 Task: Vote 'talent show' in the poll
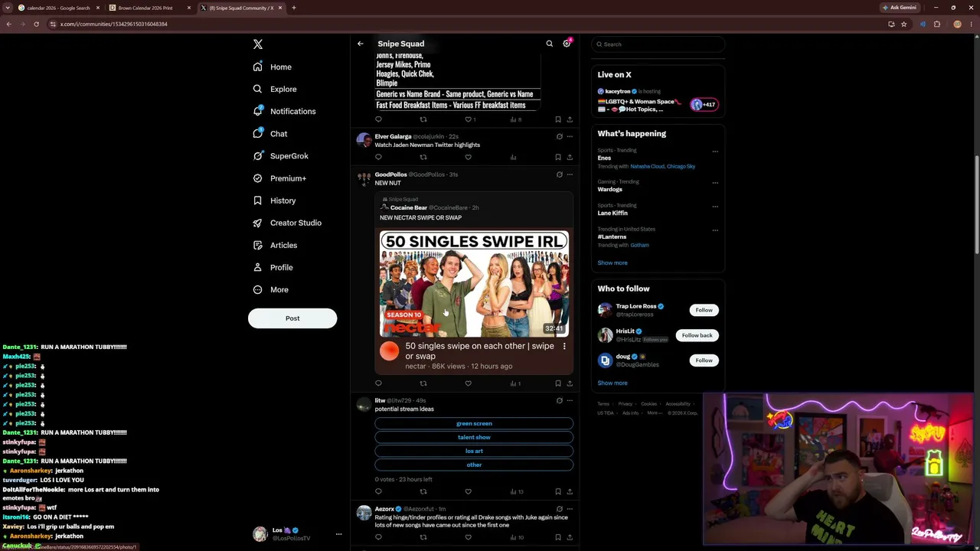coord(474,438)
